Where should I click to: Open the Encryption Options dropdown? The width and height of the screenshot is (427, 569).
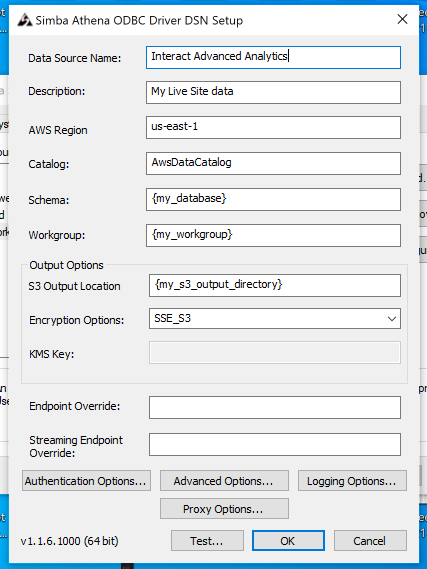point(275,319)
